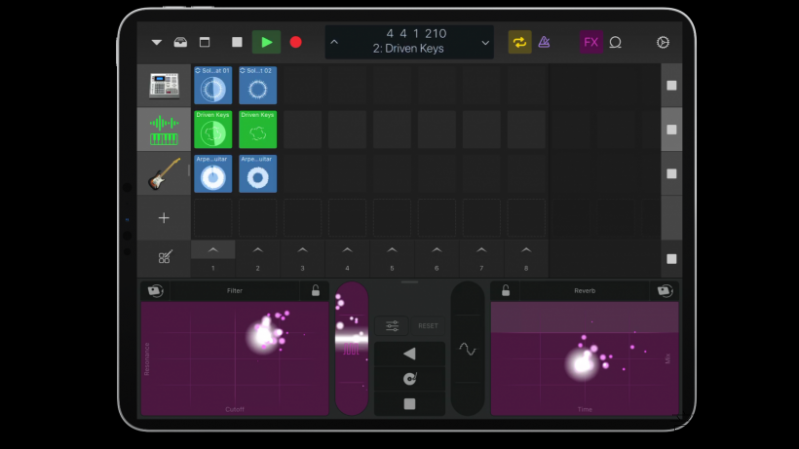
Task: Toggle the FX panel button
Action: click(x=591, y=42)
